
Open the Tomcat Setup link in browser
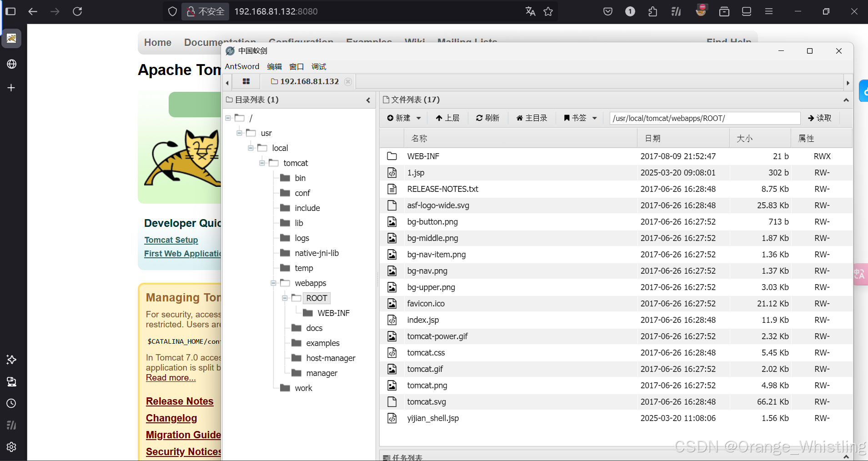[x=171, y=240]
